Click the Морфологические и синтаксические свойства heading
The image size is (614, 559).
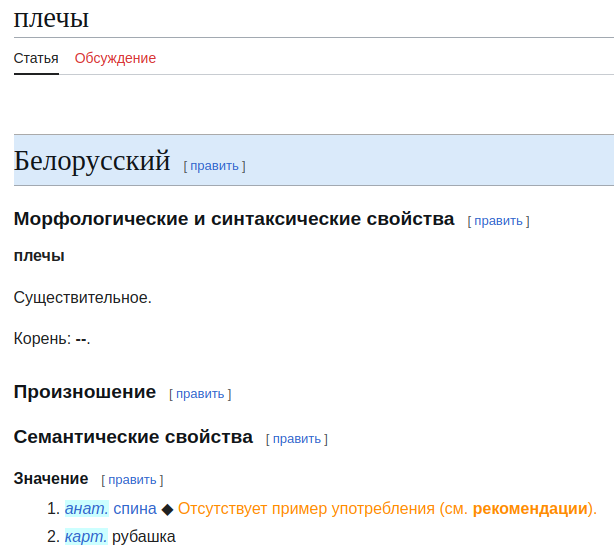coord(234,219)
